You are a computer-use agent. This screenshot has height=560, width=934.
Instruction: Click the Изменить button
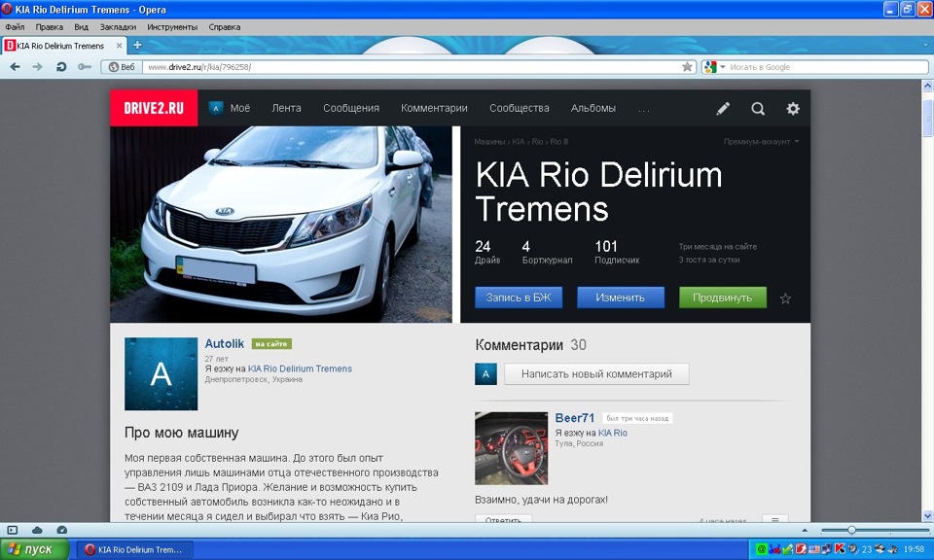[620, 297]
